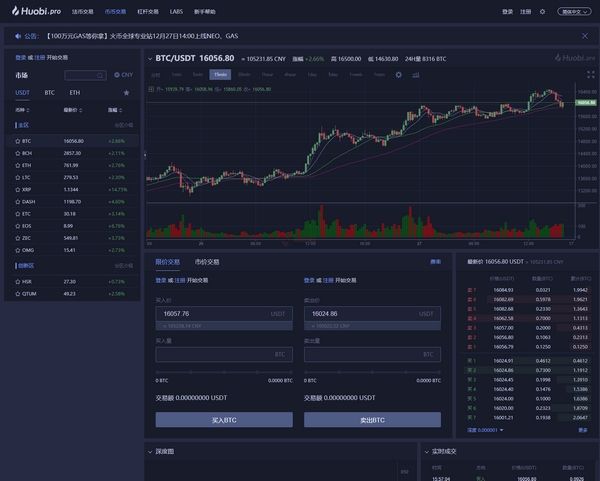Screen dimensions: 600x481
Task: Show favorites with the star tab icon
Action: [x=126, y=93]
